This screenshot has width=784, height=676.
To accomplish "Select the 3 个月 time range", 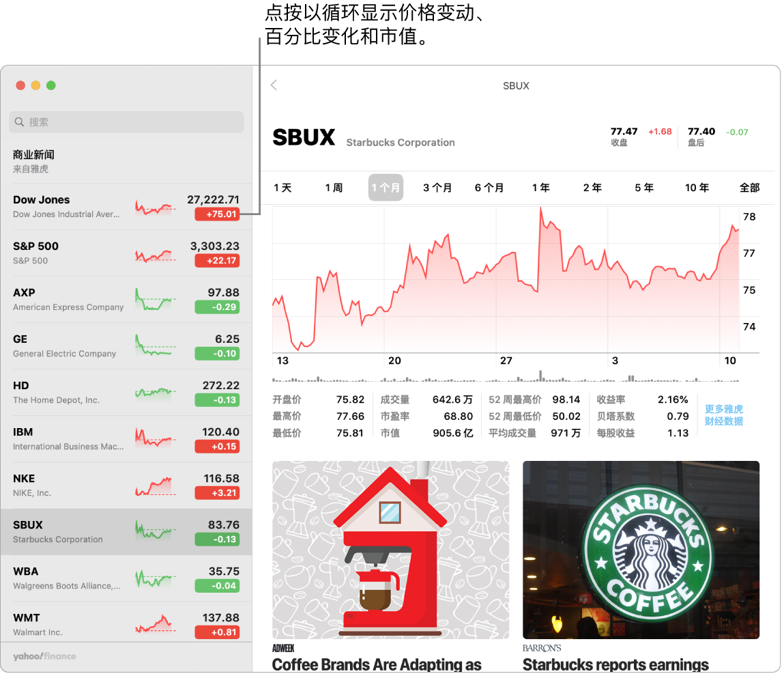I will (437, 188).
